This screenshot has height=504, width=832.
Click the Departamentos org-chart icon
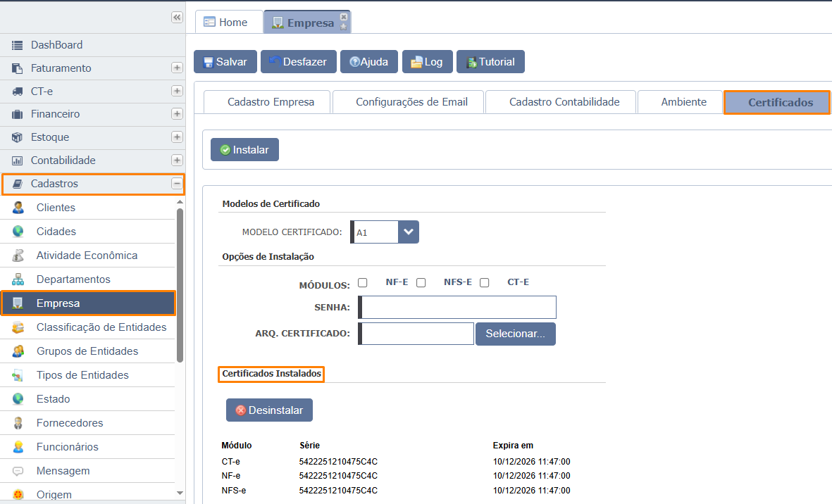(x=18, y=279)
